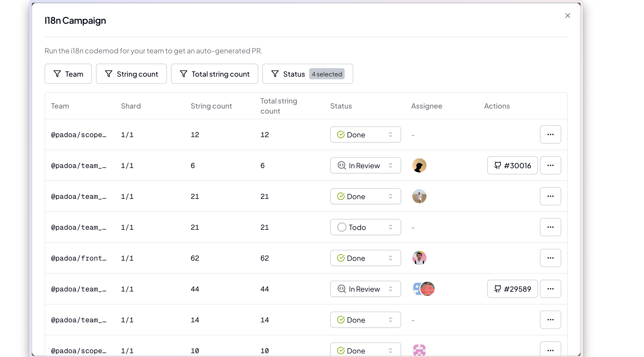644x357 pixels.
Task: Open the String count filter
Action: pos(131,74)
